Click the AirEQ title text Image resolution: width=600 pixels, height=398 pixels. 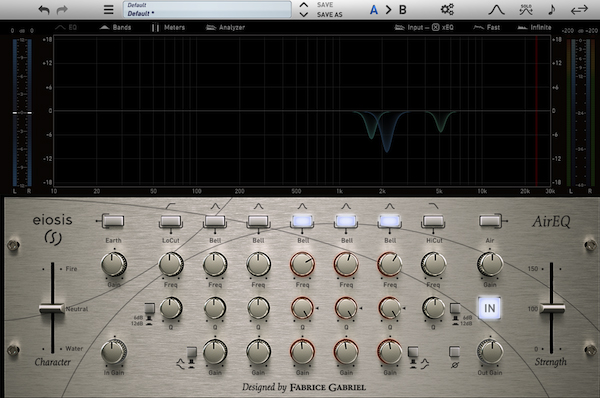point(551,221)
